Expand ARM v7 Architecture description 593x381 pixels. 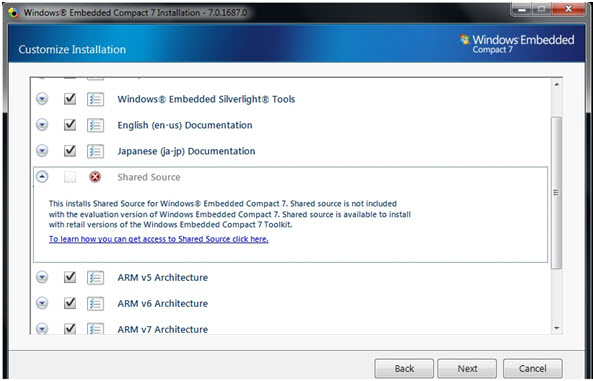click(x=42, y=328)
